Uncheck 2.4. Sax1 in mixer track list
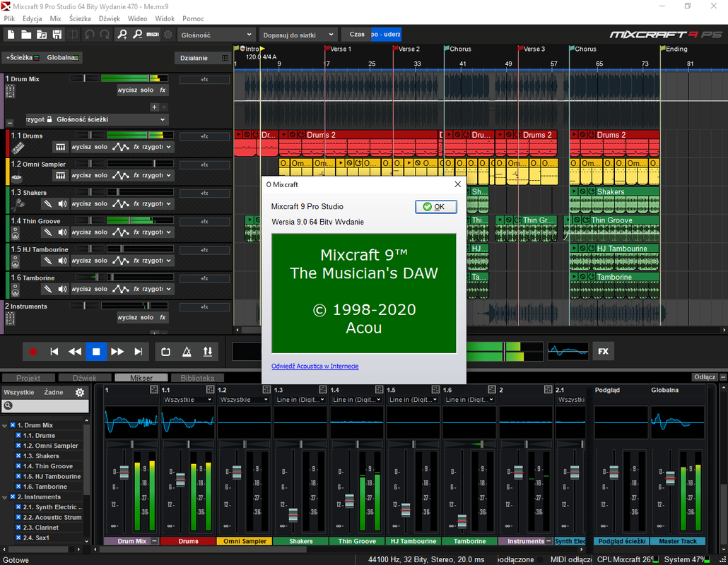This screenshot has width=728, height=565. 18,537
